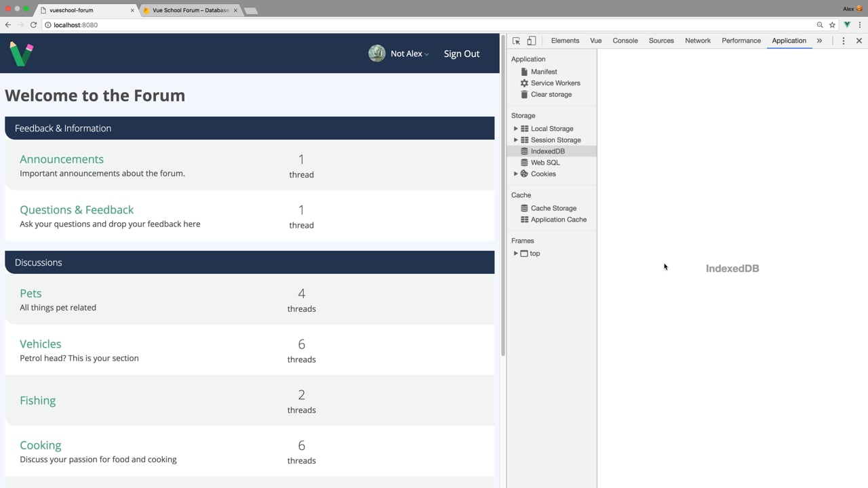
Task: Click the Not Alex user avatar
Action: (377, 53)
